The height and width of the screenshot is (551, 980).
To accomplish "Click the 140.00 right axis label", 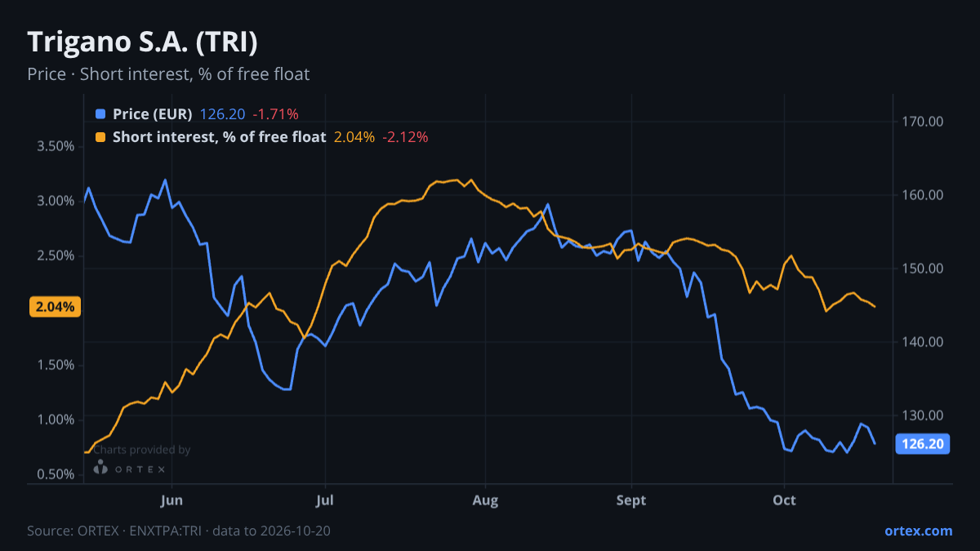I will click(x=923, y=342).
